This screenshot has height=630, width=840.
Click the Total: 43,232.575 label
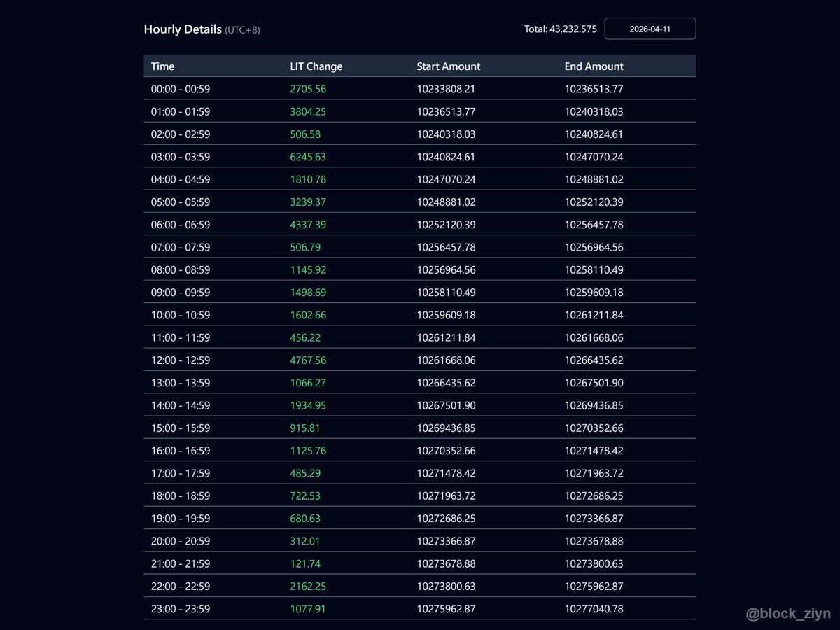point(561,29)
